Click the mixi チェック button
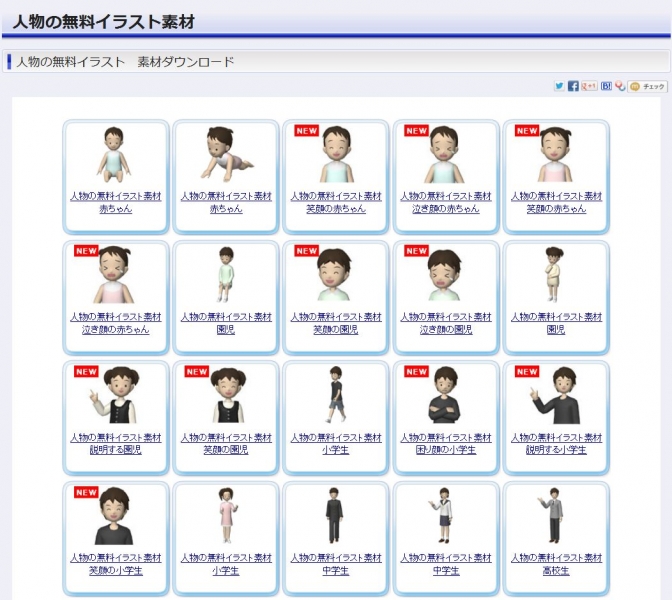This screenshot has height=600, width=672. tap(648, 87)
